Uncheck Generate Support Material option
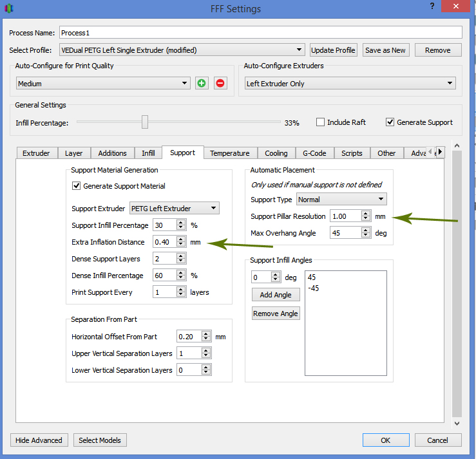The image size is (476, 459). tap(77, 186)
